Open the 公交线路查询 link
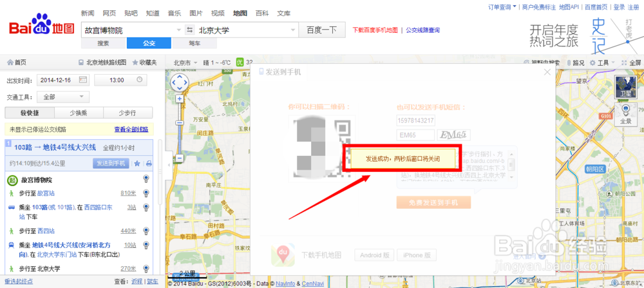This screenshot has height=288, width=644. (422, 30)
